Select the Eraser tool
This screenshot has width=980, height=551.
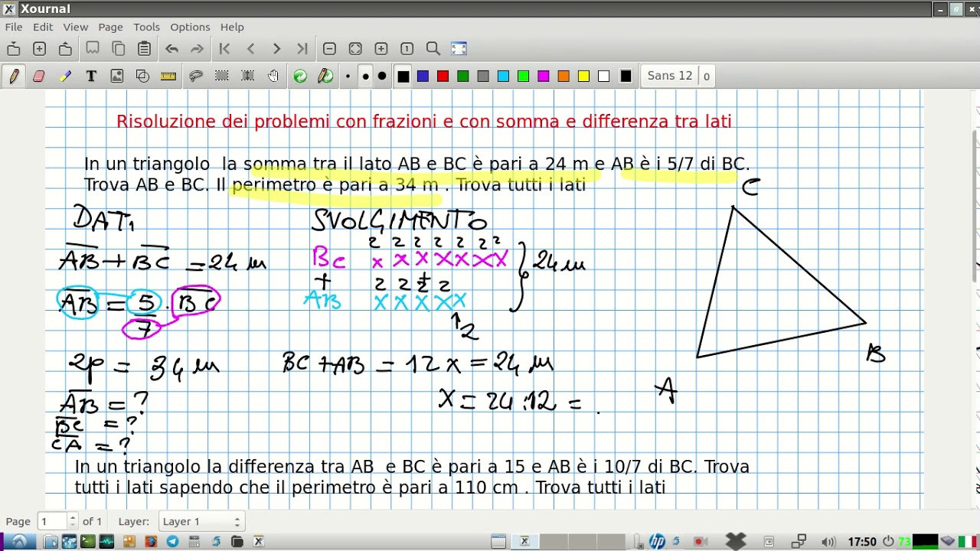[39, 76]
